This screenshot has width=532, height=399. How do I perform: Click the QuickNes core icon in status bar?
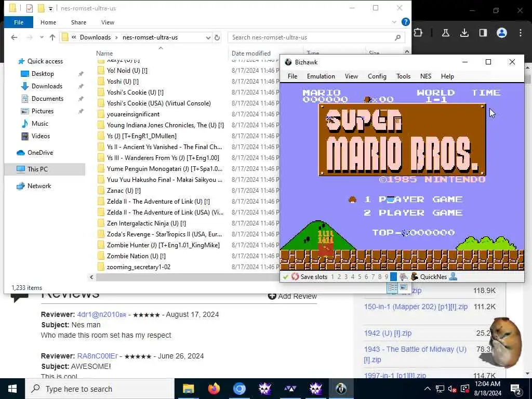(414, 277)
